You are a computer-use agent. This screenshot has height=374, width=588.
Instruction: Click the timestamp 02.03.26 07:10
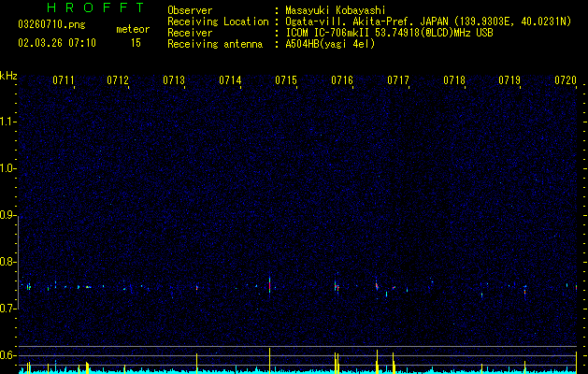(x=57, y=43)
